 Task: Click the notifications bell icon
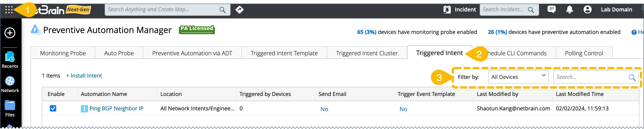(569, 9)
